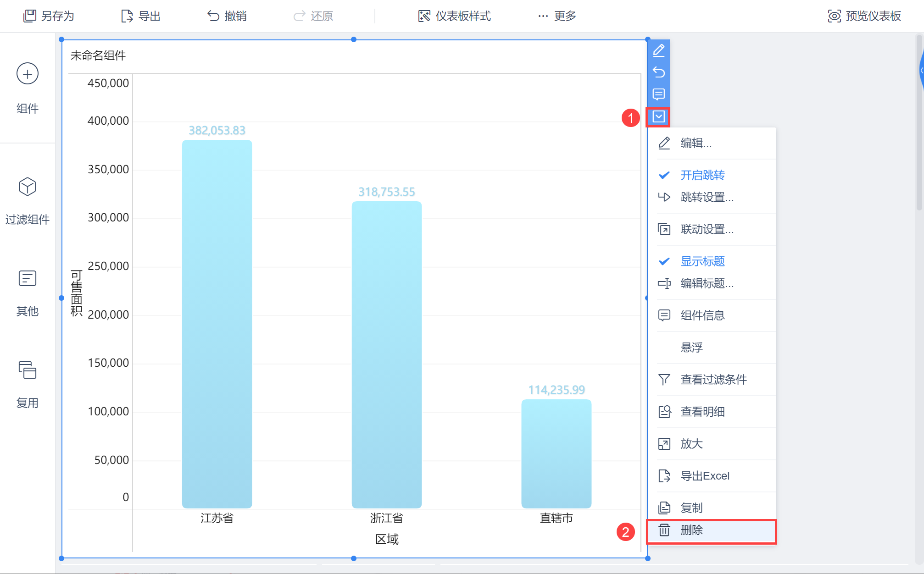The height and width of the screenshot is (574, 924).
Task: Click the 预览仪表板 preview button
Action: (x=864, y=16)
